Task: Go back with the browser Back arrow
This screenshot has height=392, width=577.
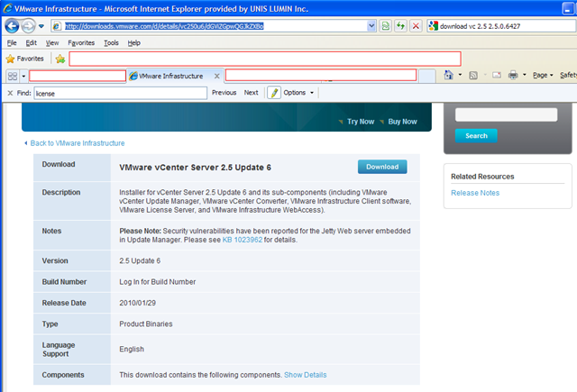Action: pyautogui.click(x=12, y=26)
